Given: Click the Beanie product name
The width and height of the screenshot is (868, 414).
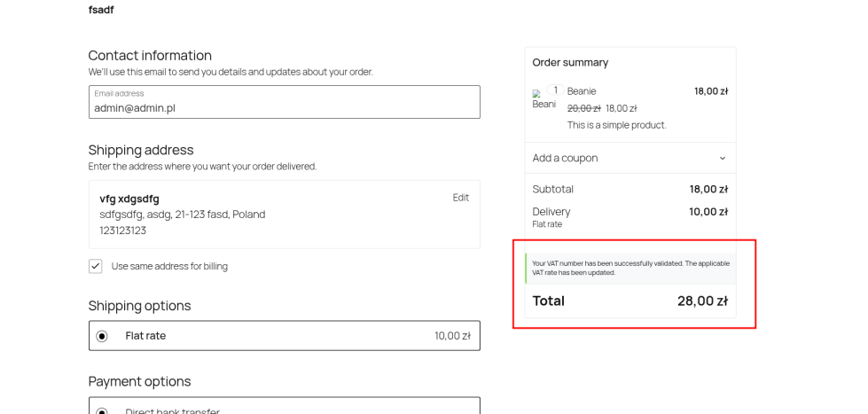Looking at the screenshot, I should click(582, 91).
